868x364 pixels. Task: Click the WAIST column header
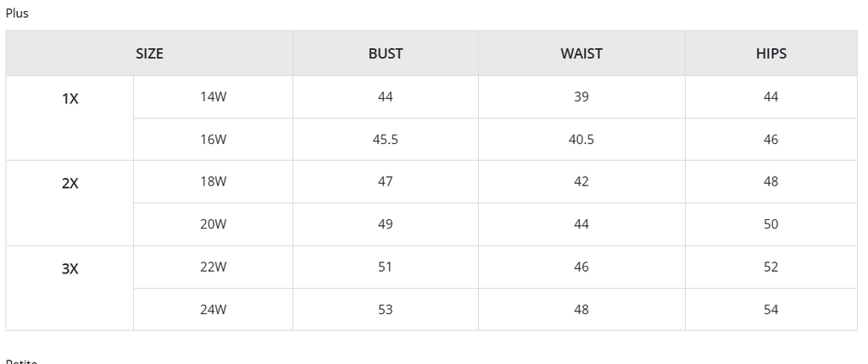click(581, 53)
